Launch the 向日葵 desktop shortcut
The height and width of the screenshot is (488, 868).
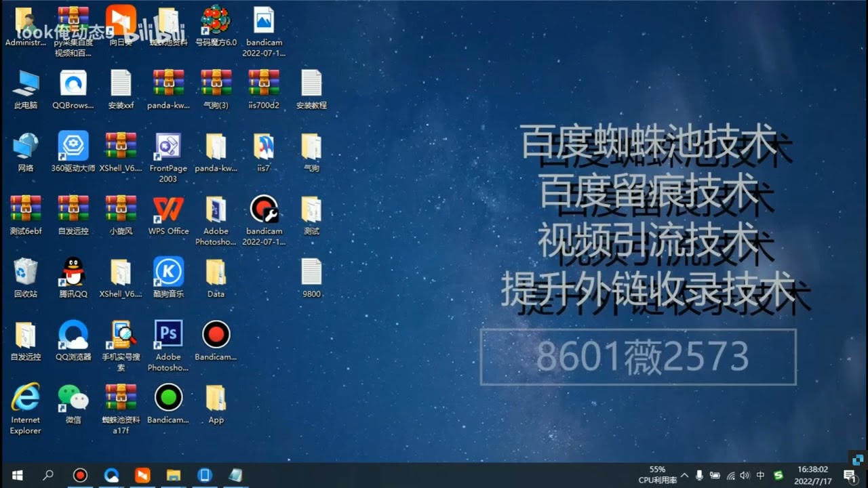click(121, 20)
